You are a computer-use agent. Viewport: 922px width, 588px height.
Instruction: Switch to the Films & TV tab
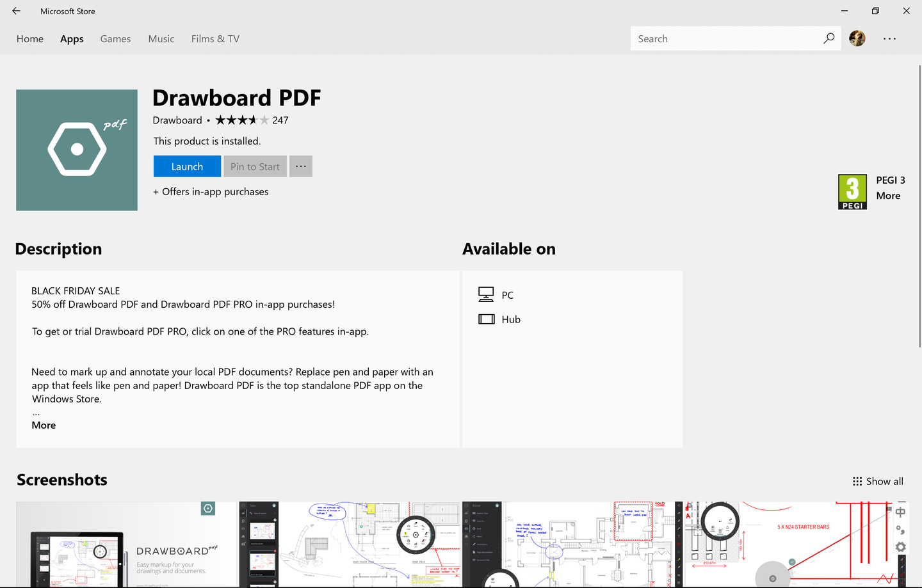(214, 38)
